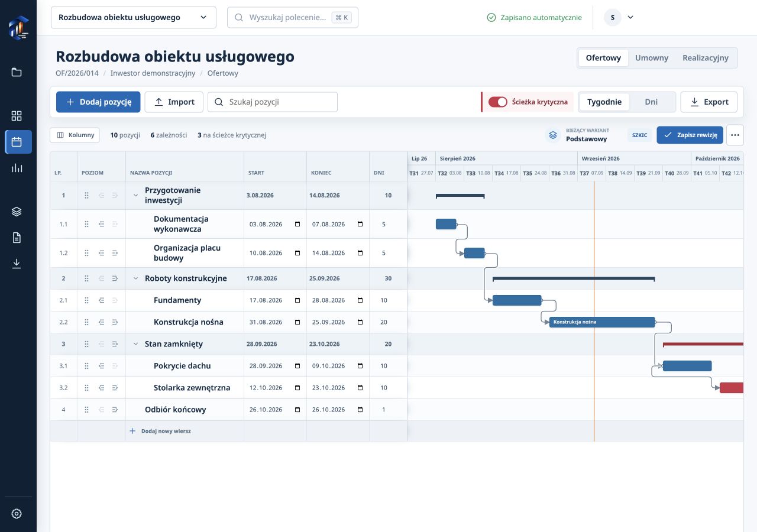
Task: Open the layers icon in the sidebar
Action: pos(17,212)
